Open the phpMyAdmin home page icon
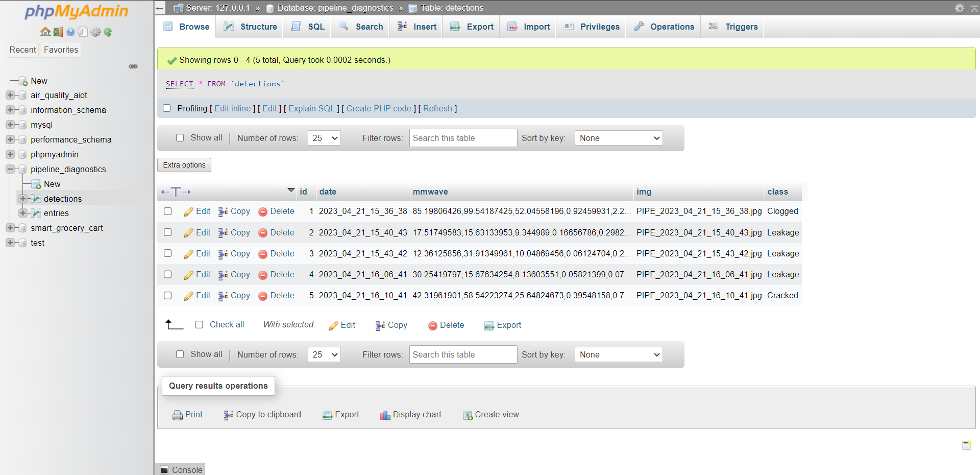 [45, 32]
